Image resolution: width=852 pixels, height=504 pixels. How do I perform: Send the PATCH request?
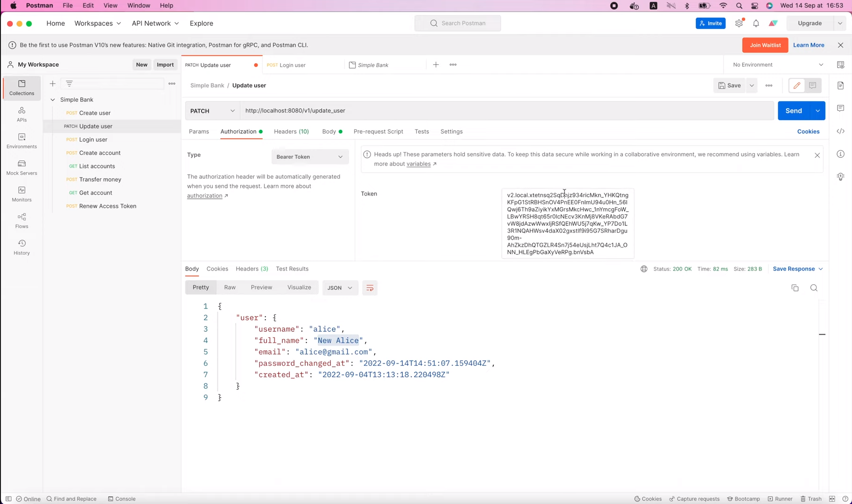point(794,111)
